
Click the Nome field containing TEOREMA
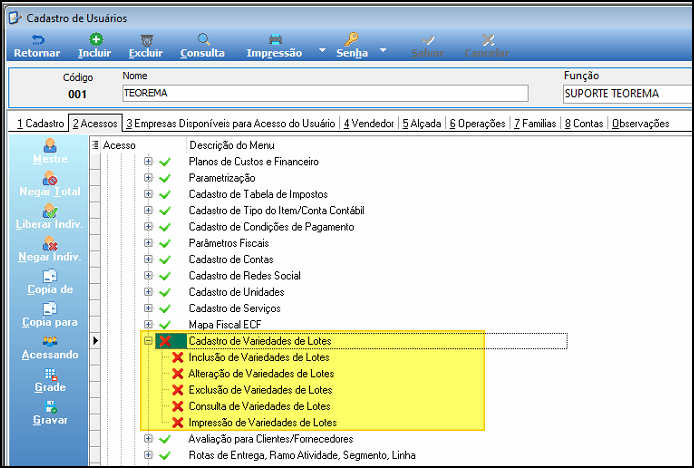click(x=325, y=93)
